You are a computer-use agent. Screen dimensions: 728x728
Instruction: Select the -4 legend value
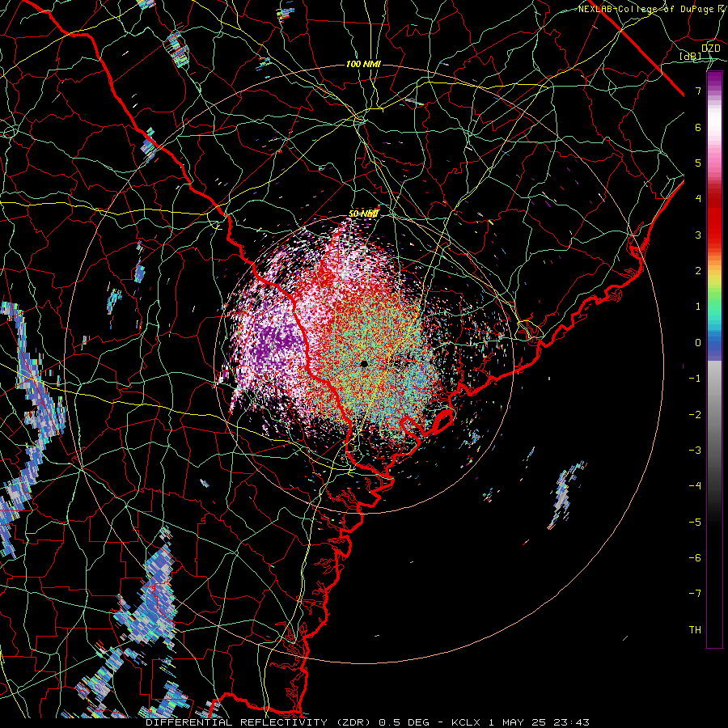pyautogui.click(x=695, y=486)
